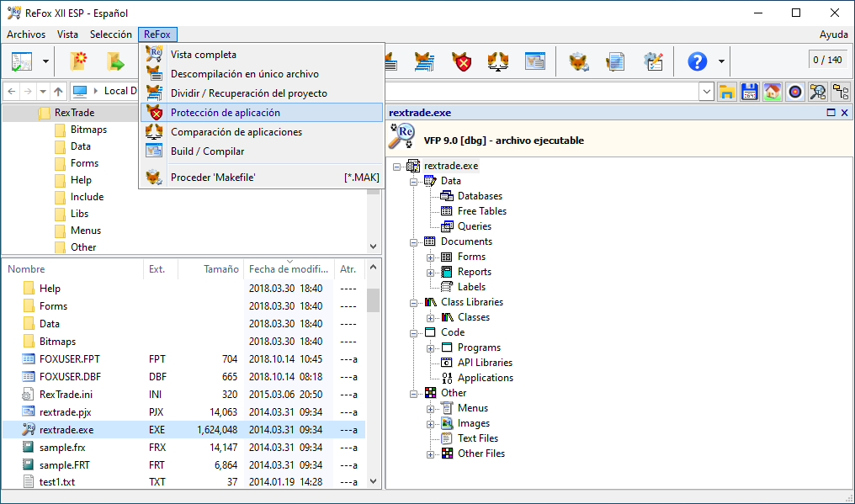
Task: Click the checklist view icon at toolbar start
Action: 21,61
